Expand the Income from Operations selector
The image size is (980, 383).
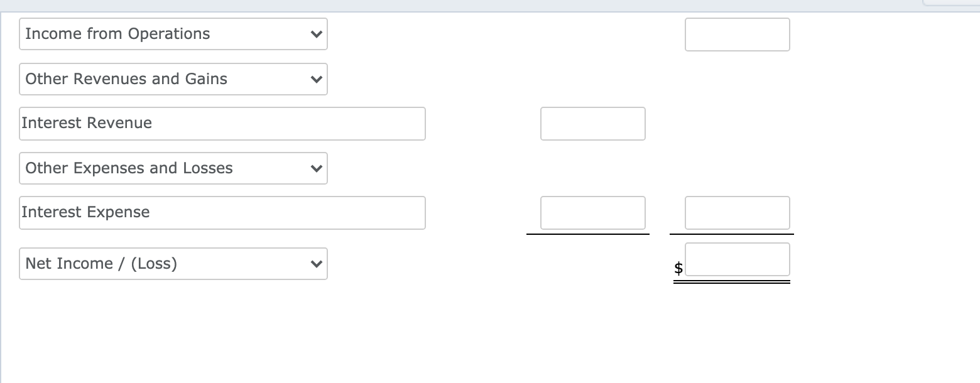(173, 34)
